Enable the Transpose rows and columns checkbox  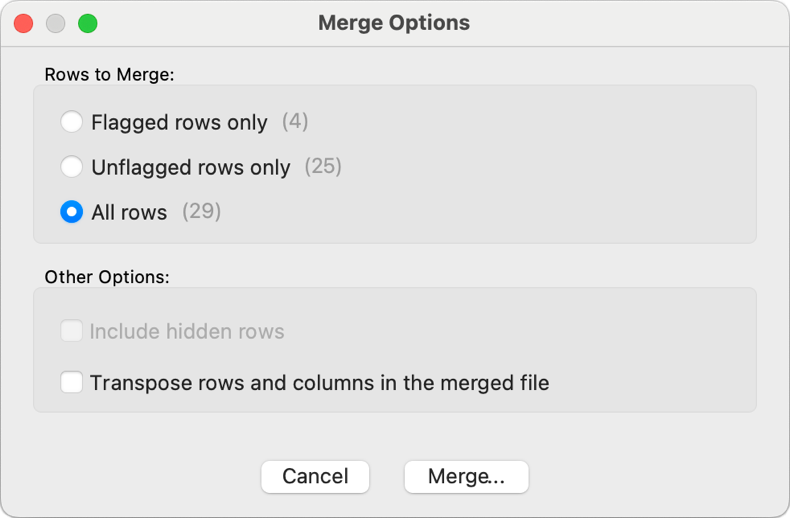[x=71, y=382]
